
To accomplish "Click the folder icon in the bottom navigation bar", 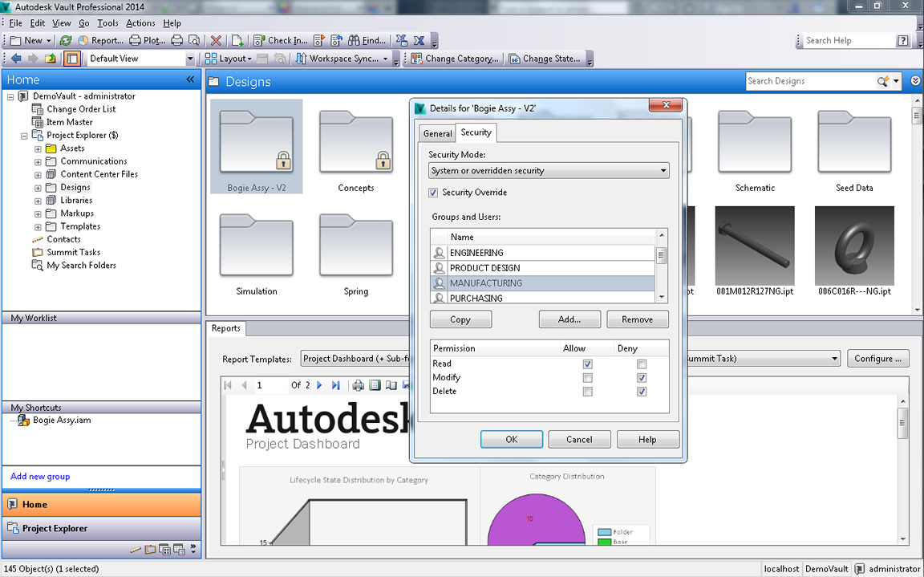I will coord(150,549).
